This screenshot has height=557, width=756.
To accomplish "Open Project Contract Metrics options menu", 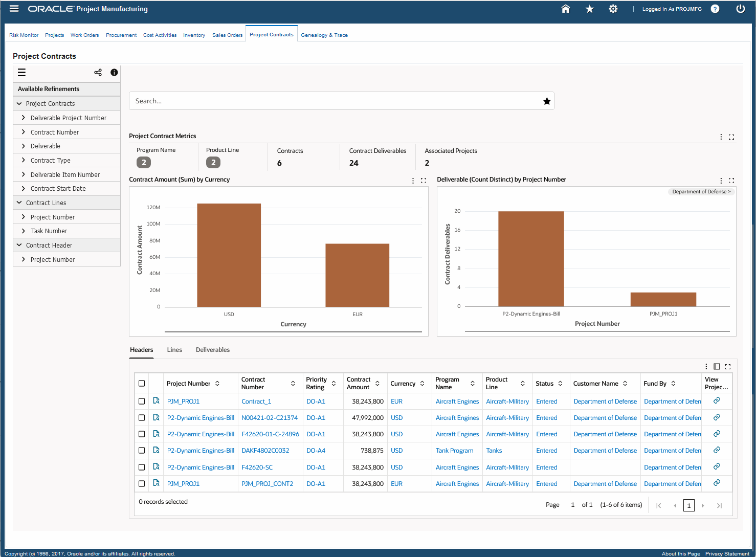I will (x=721, y=137).
